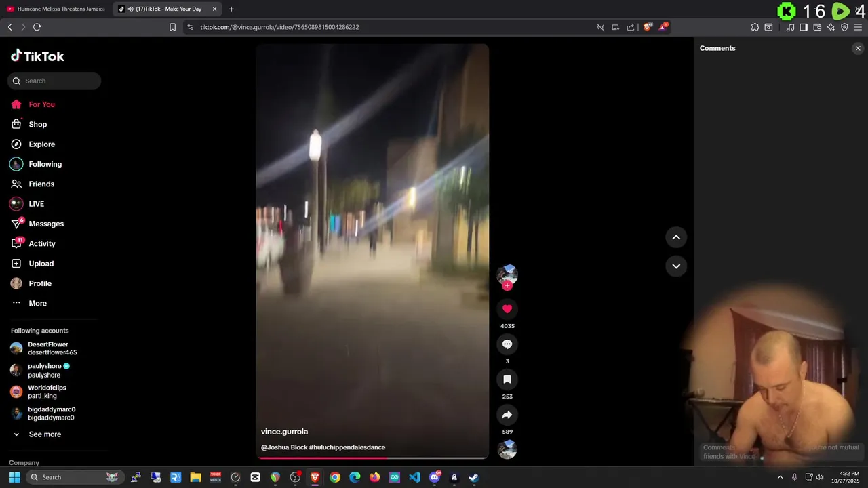Viewport: 868px width, 488px height.
Task: Like the video with heart icon
Action: (x=507, y=309)
